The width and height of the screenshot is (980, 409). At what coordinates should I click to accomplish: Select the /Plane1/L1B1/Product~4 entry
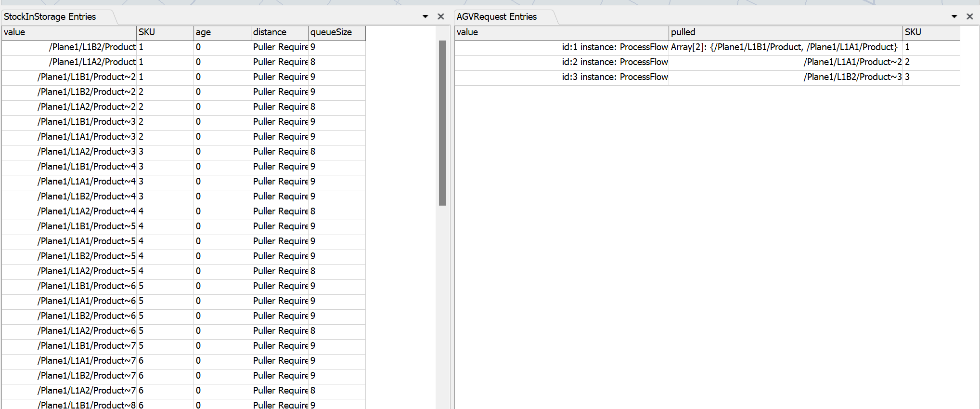(87, 167)
